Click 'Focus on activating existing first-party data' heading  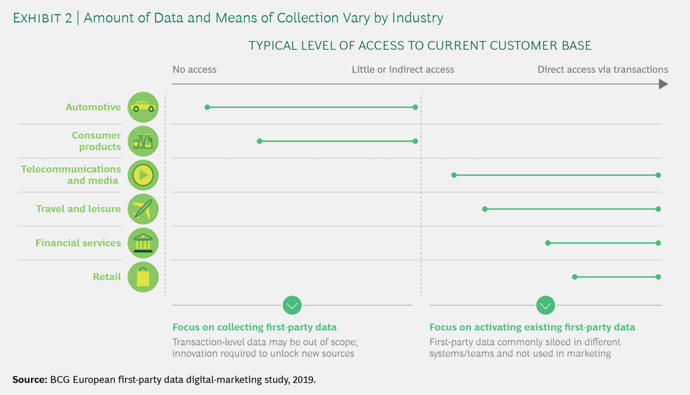532,327
